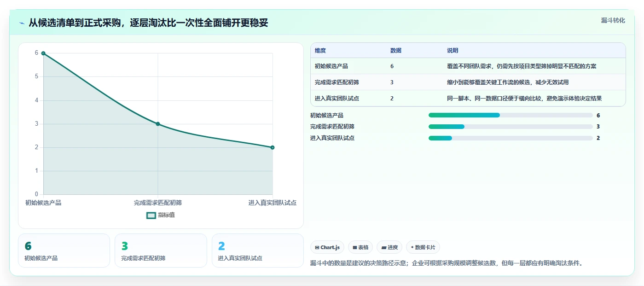644x286 pixels.
Task: Click the 完成需求匹配初筛 progress label
Action: [332, 127]
